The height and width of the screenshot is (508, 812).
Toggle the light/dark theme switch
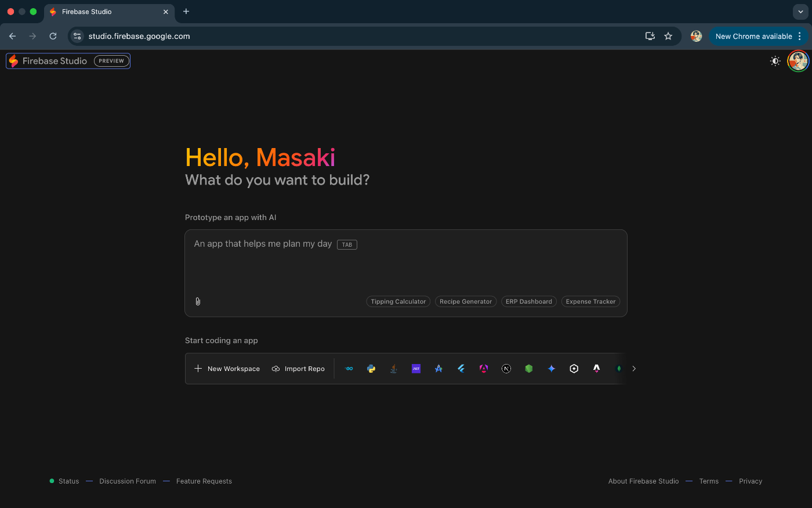coord(775,61)
